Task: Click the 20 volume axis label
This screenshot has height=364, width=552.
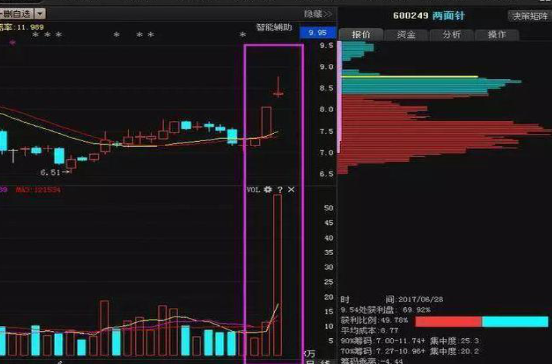Action: click(328, 297)
